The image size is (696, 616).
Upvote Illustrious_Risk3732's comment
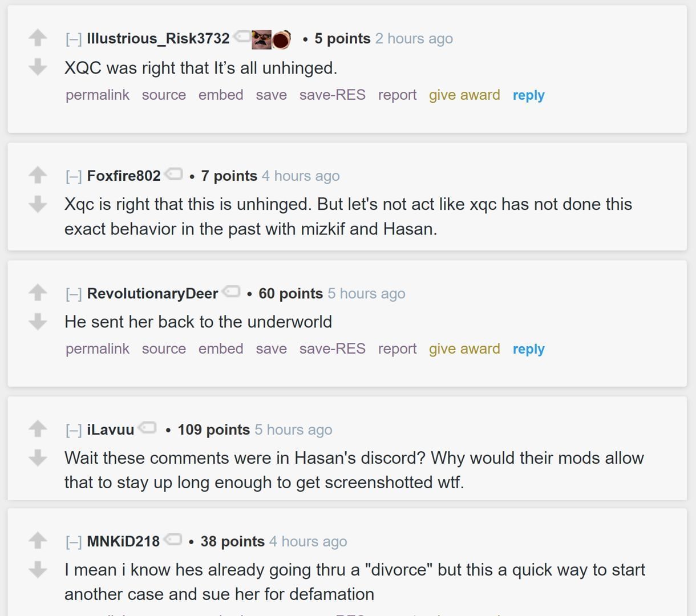(38, 38)
